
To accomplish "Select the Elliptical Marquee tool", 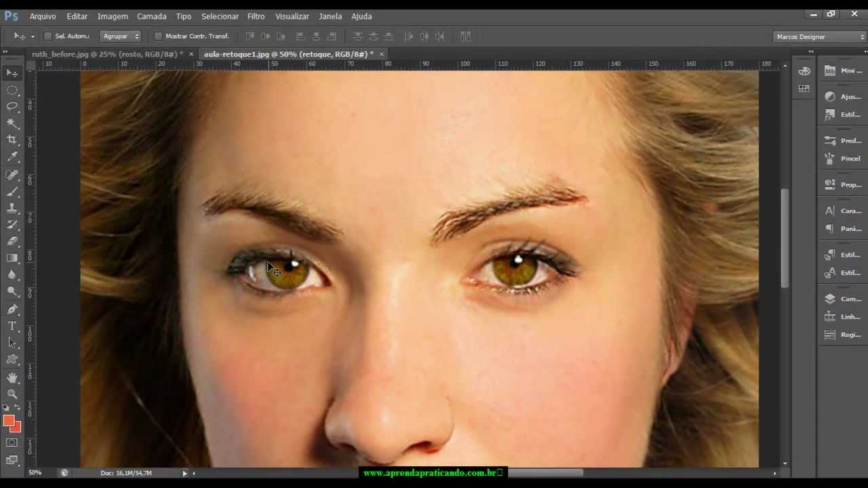I will point(12,89).
